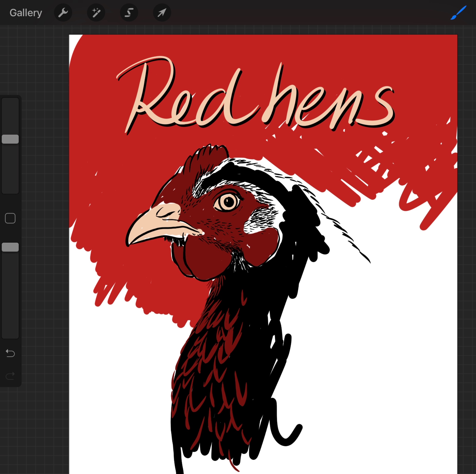Click top of brush size slider track
This screenshot has height=474, width=476.
pos(10,102)
